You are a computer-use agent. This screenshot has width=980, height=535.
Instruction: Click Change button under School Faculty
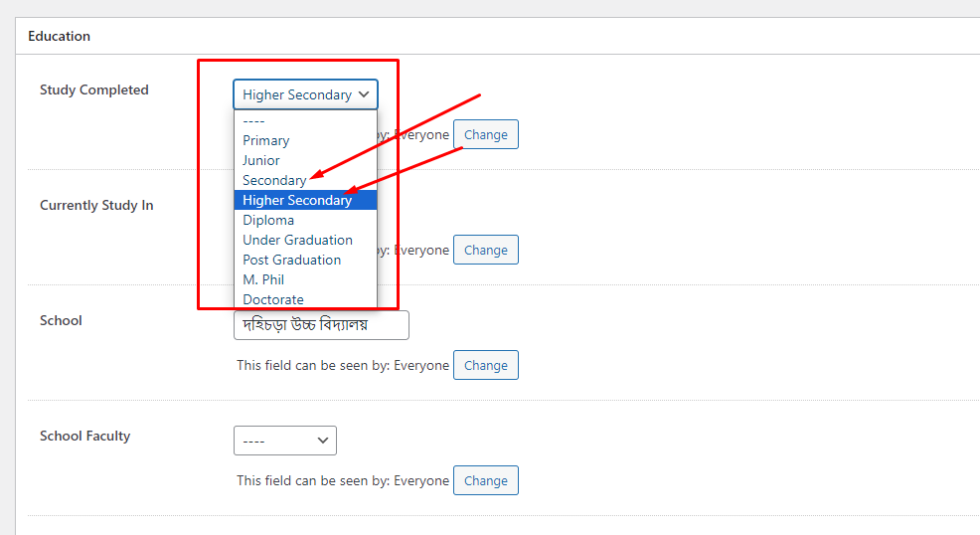485,480
